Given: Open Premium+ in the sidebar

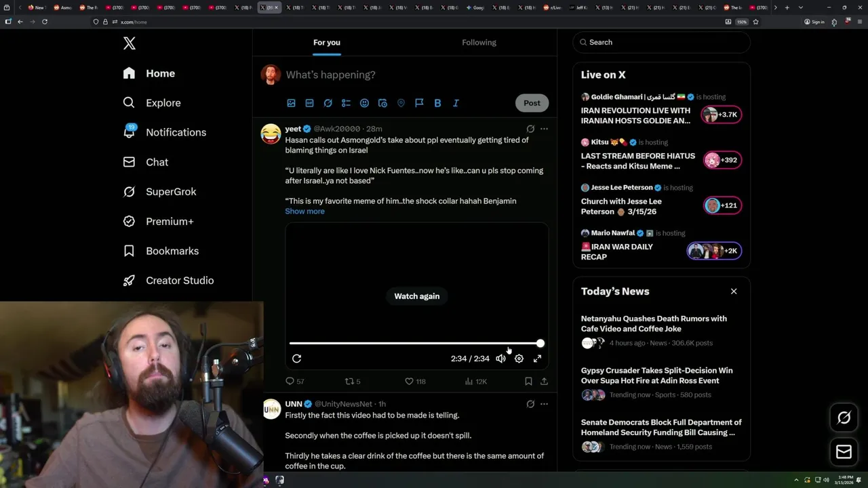Looking at the screenshot, I should (158, 222).
